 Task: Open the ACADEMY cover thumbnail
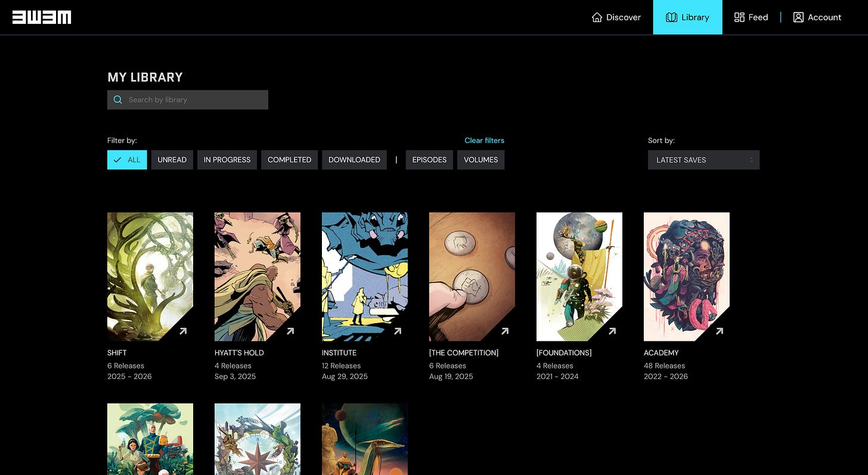pos(687,277)
